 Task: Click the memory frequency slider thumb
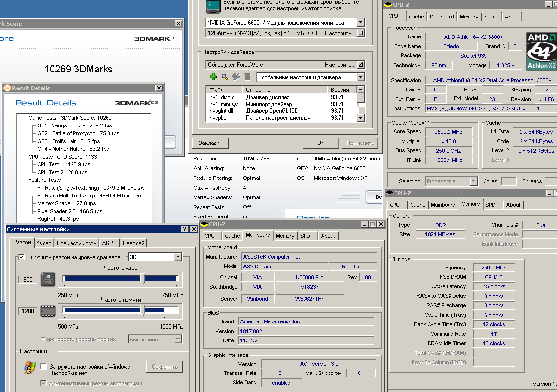pyautogui.click(x=143, y=310)
